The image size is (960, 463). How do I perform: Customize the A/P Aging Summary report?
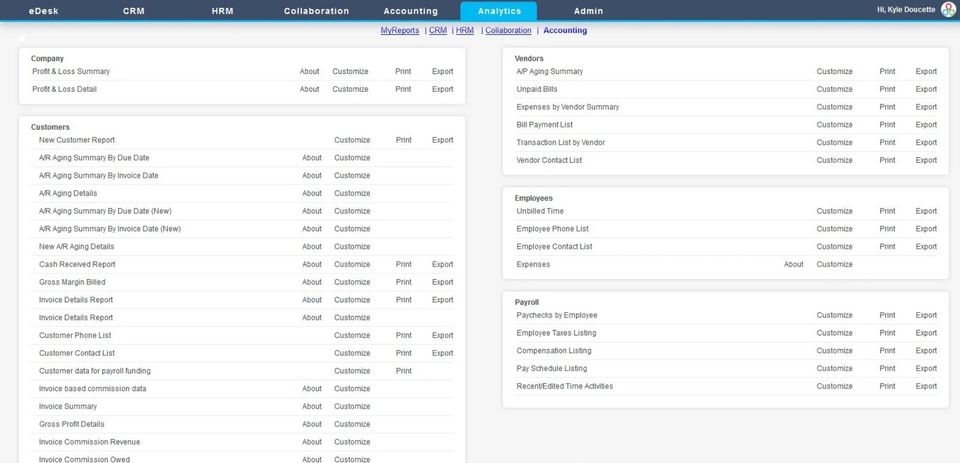(834, 71)
